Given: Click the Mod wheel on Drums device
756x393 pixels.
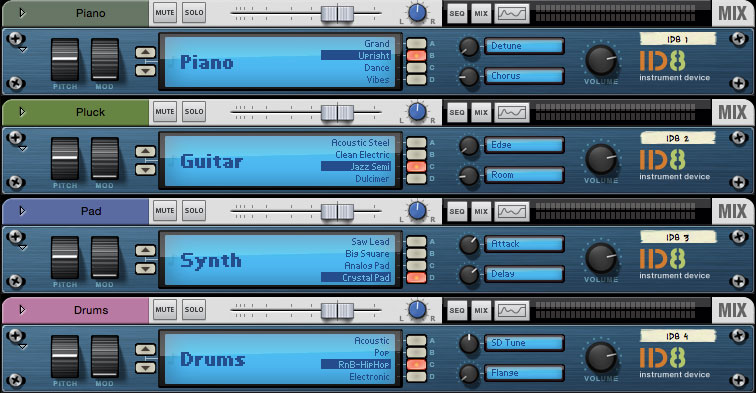Looking at the screenshot, I should pos(105,356).
